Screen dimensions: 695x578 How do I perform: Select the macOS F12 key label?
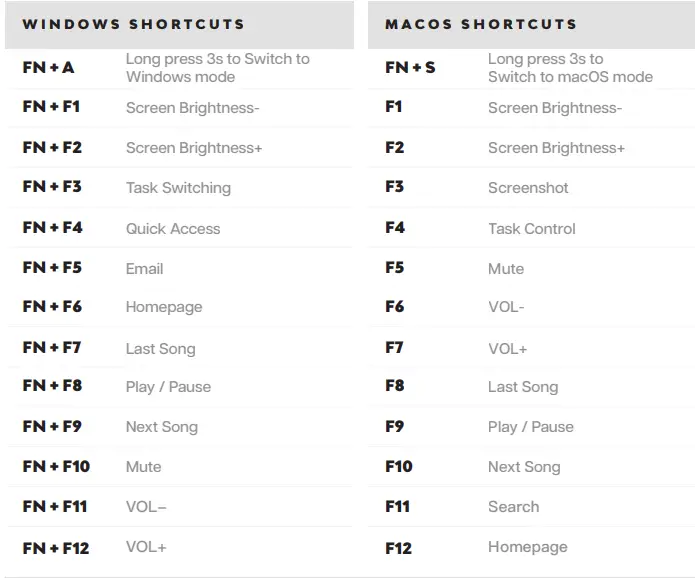click(398, 547)
